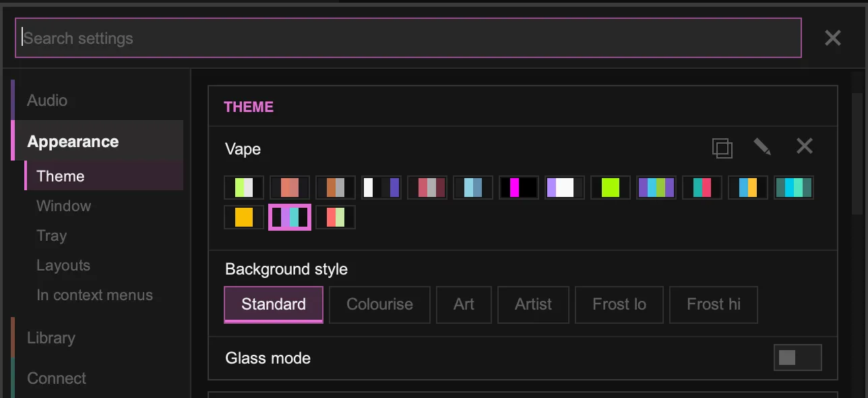
Task: Click the X icon in the Vape row
Action: pyautogui.click(x=805, y=146)
